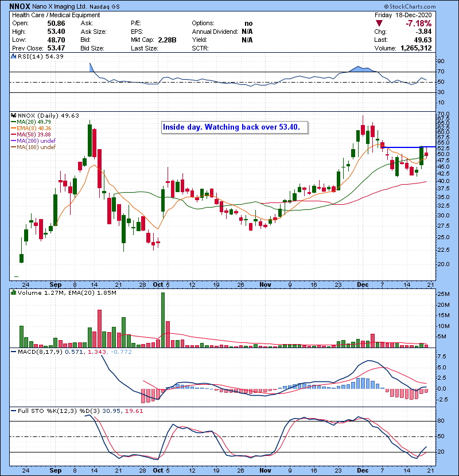Screen dimensions: 459x476
Task: Click the percent change -7.18%
Action: (x=419, y=24)
